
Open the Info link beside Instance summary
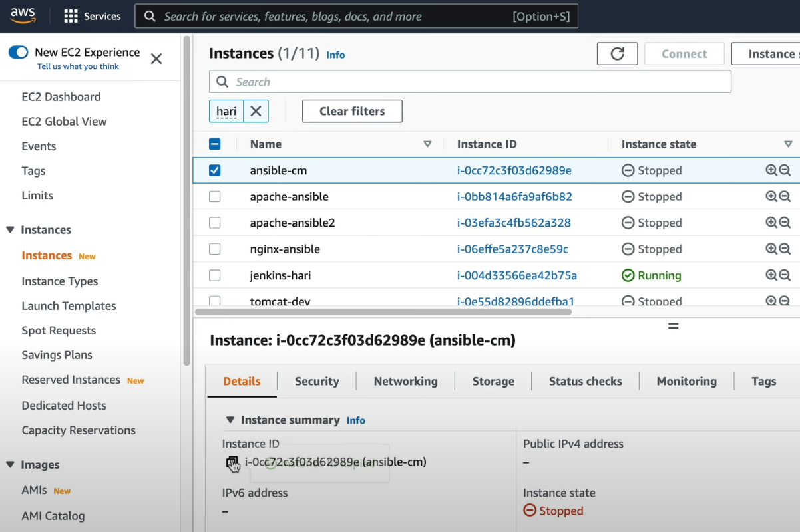[356, 420]
